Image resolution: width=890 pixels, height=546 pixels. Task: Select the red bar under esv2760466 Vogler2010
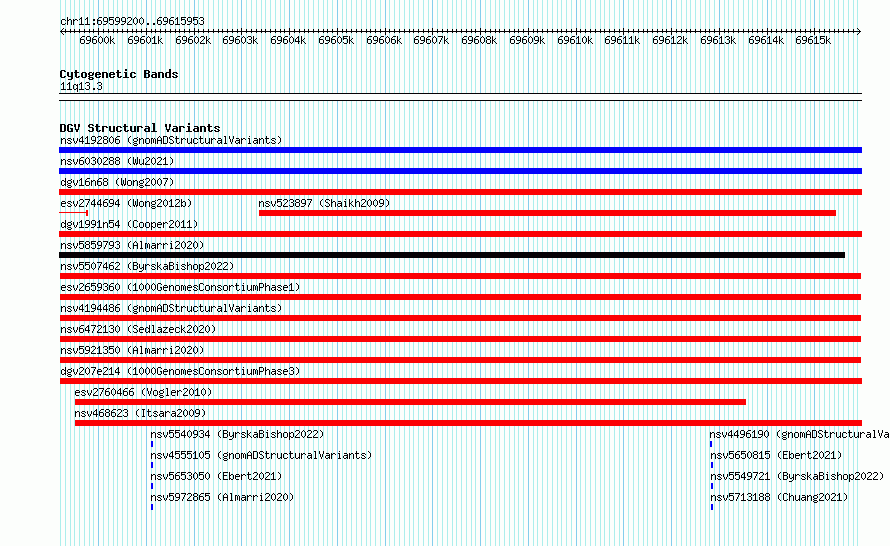pos(410,402)
